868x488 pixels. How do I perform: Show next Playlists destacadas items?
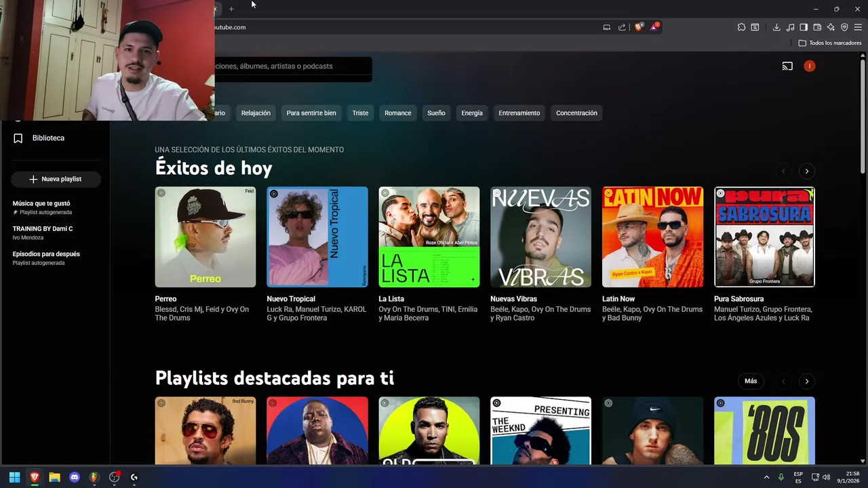[806, 381]
